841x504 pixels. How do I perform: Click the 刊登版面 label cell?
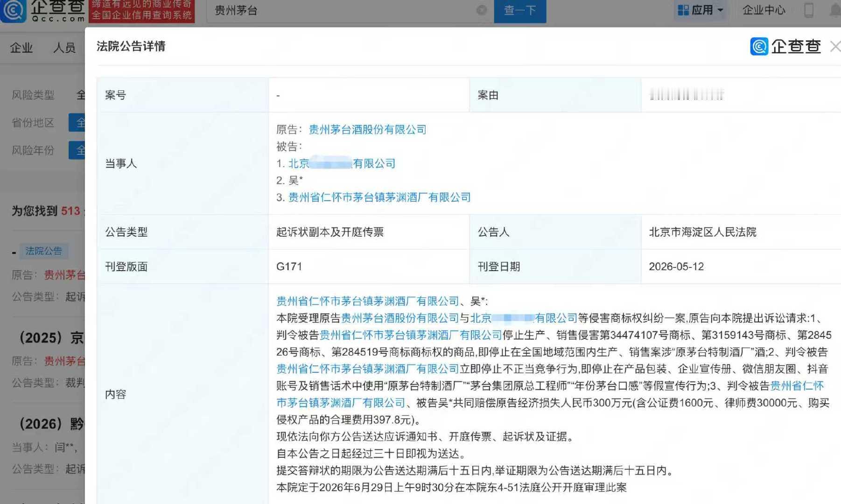[x=182, y=266]
